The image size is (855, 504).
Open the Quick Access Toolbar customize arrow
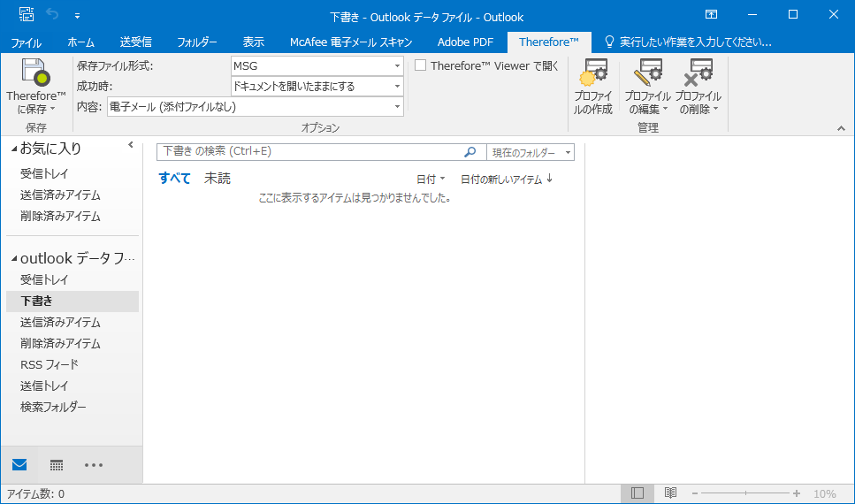click(77, 16)
